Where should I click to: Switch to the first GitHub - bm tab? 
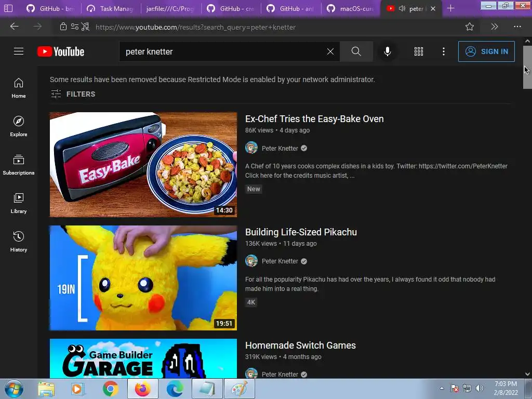[x=51, y=8]
